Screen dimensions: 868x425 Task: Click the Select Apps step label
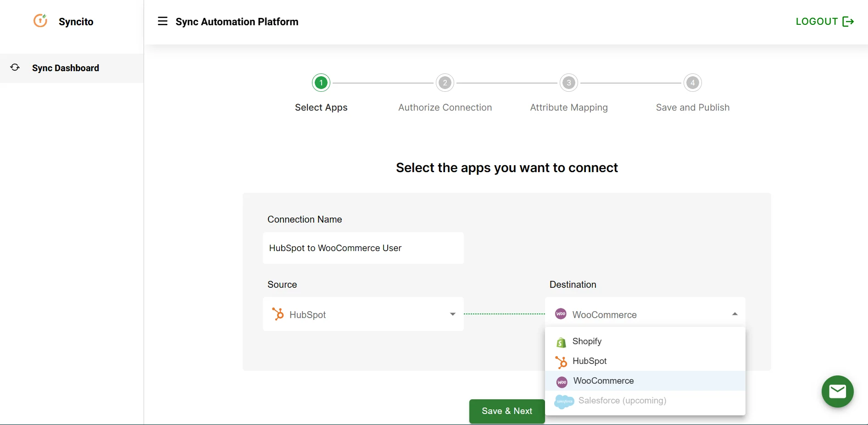click(321, 107)
